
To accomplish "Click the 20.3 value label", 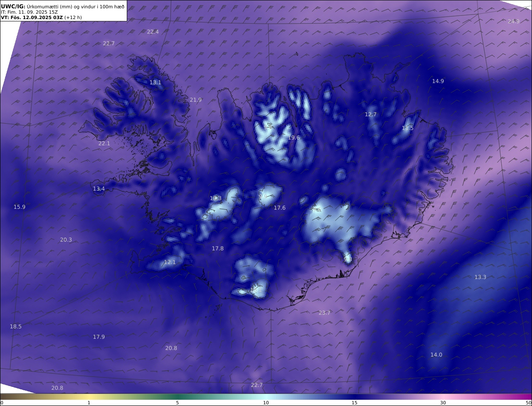I will pos(66,240).
